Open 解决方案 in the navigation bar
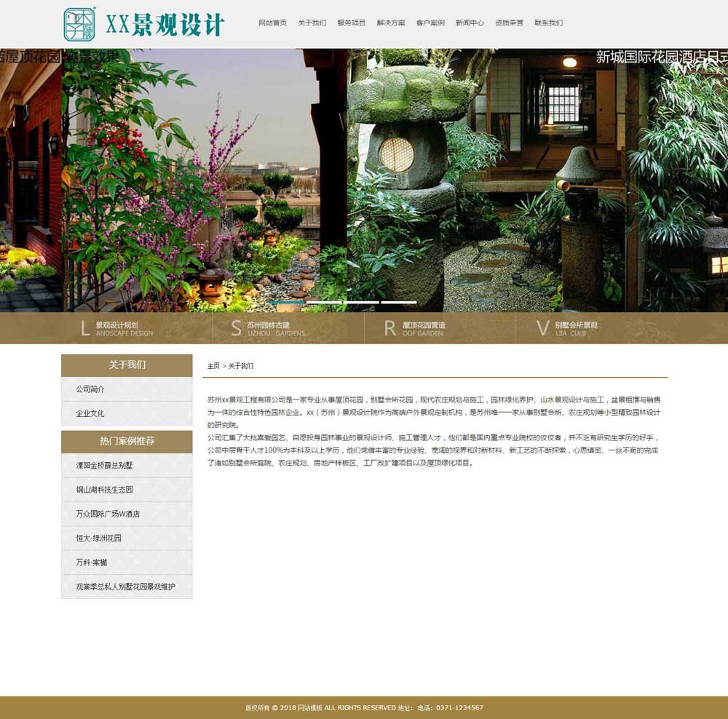728x719 pixels. point(391,23)
